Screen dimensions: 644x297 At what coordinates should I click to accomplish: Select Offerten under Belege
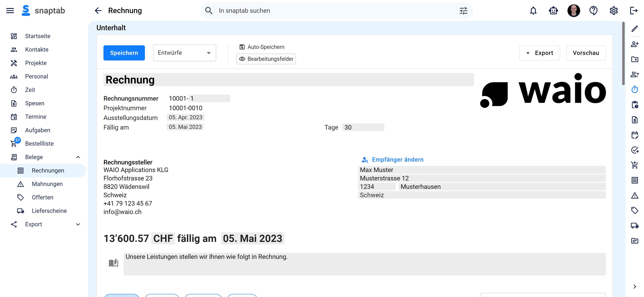coord(43,197)
